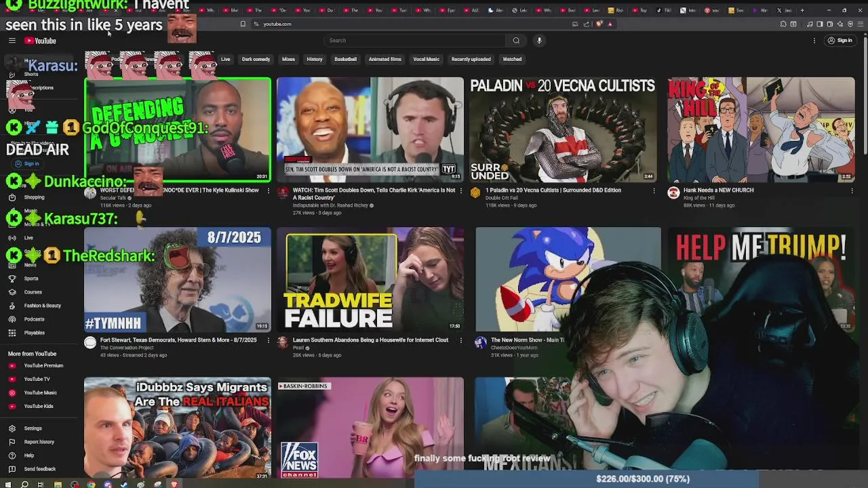Click the Sign in button at top right
The width and height of the screenshot is (868, 488).
pos(840,41)
